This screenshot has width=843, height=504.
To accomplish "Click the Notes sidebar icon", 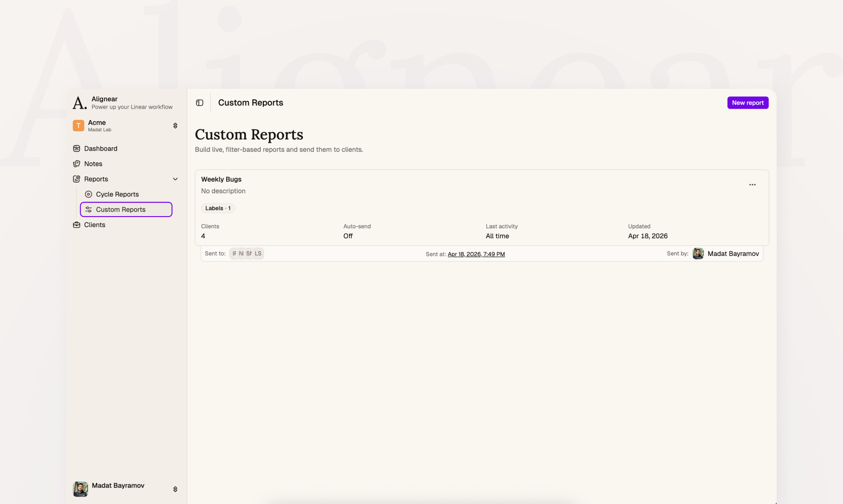I will (77, 164).
